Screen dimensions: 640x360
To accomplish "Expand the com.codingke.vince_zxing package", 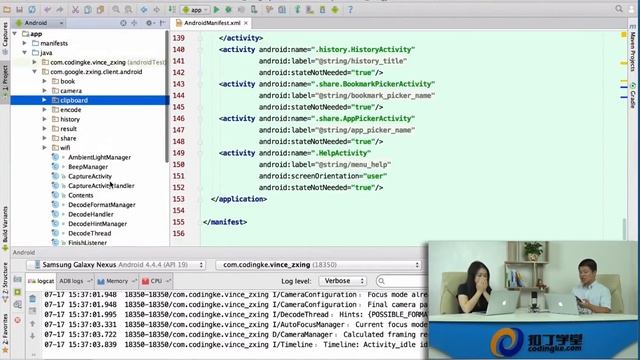I will tap(35, 62).
